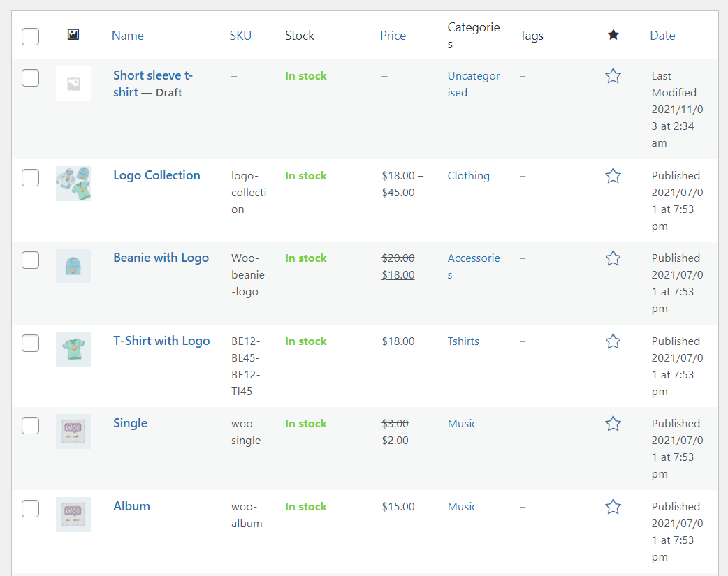Sort products by Price column
This screenshot has width=728, height=576.
393,36
